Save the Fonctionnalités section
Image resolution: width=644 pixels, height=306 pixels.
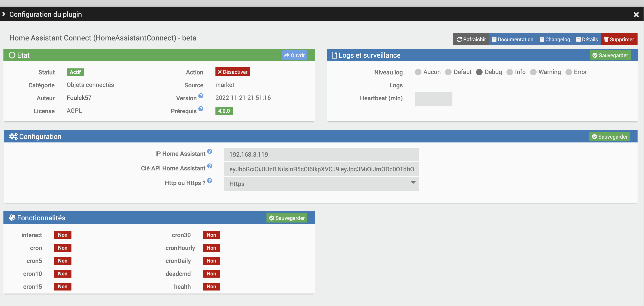coord(287,218)
